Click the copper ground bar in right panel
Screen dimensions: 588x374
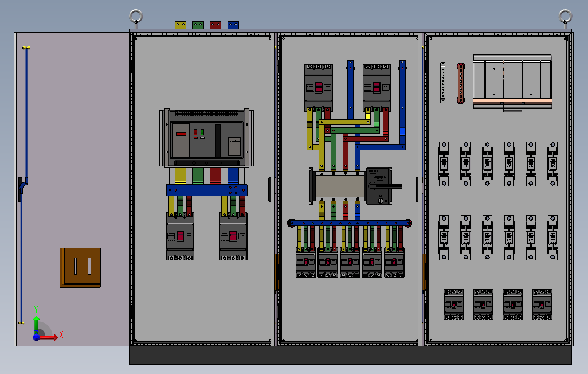point(461,83)
